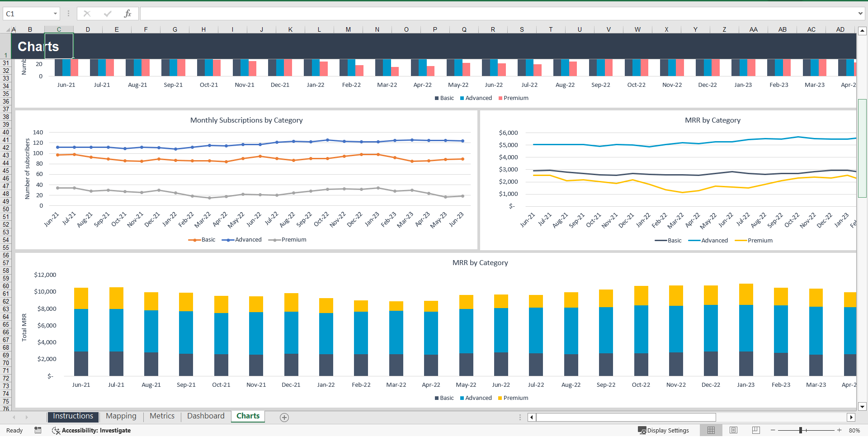This screenshot has height=437, width=868.
Task: Open the Metrics sheet
Action: [162, 416]
